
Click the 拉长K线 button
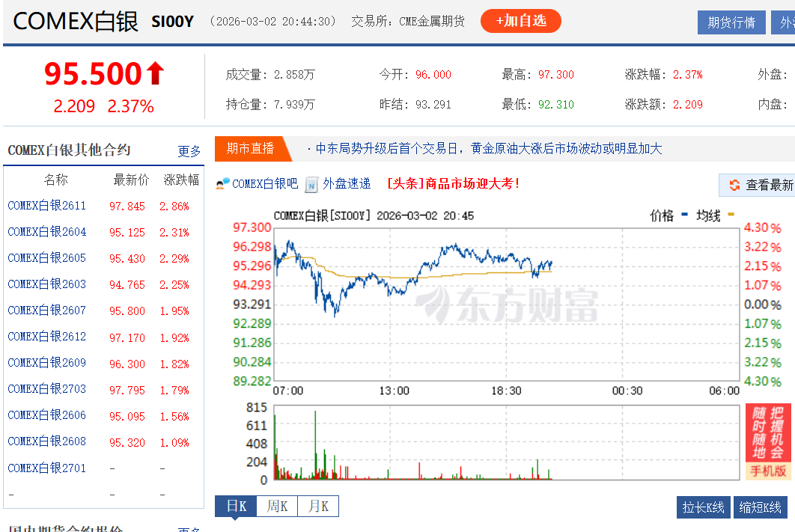[x=703, y=507]
